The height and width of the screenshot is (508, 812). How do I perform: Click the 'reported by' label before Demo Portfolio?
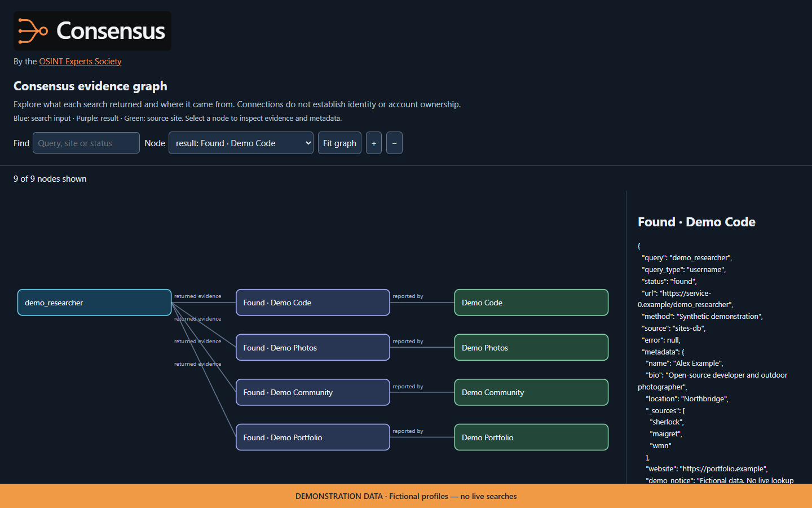(408, 431)
